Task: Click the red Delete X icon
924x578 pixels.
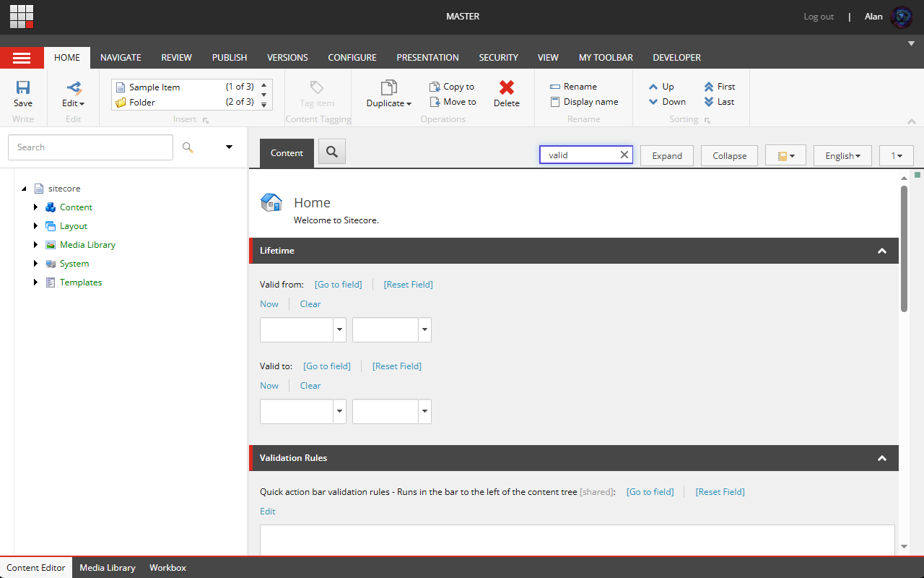Action: (x=507, y=87)
